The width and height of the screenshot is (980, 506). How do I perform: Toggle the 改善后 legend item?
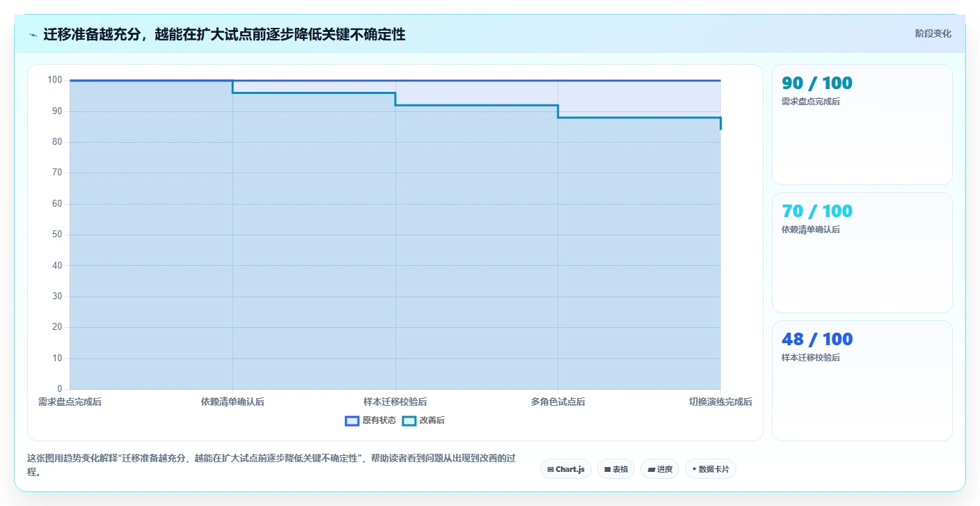[423, 420]
